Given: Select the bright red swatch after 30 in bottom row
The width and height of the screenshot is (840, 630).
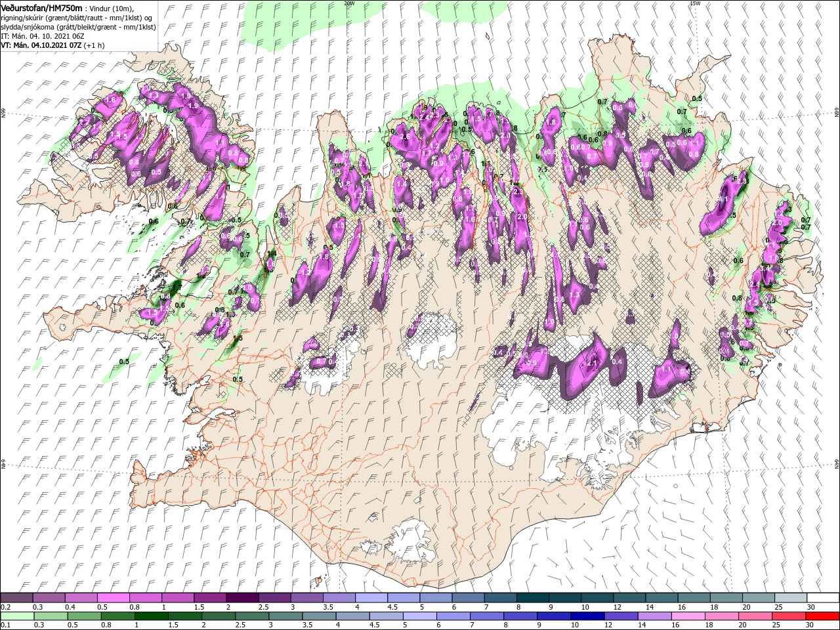Looking at the screenshot, I should coord(822,616).
